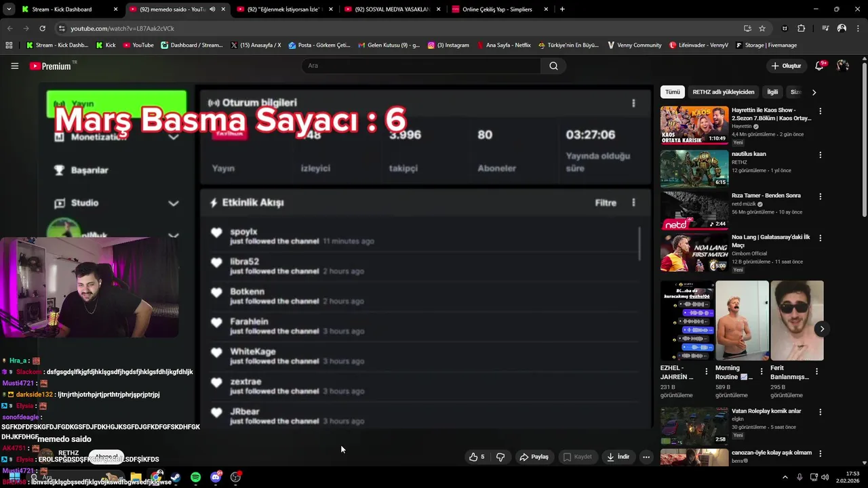
Task: Open Hayrettin ile Kaos Show video thumbnail
Action: pyautogui.click(x=694, y=125)
